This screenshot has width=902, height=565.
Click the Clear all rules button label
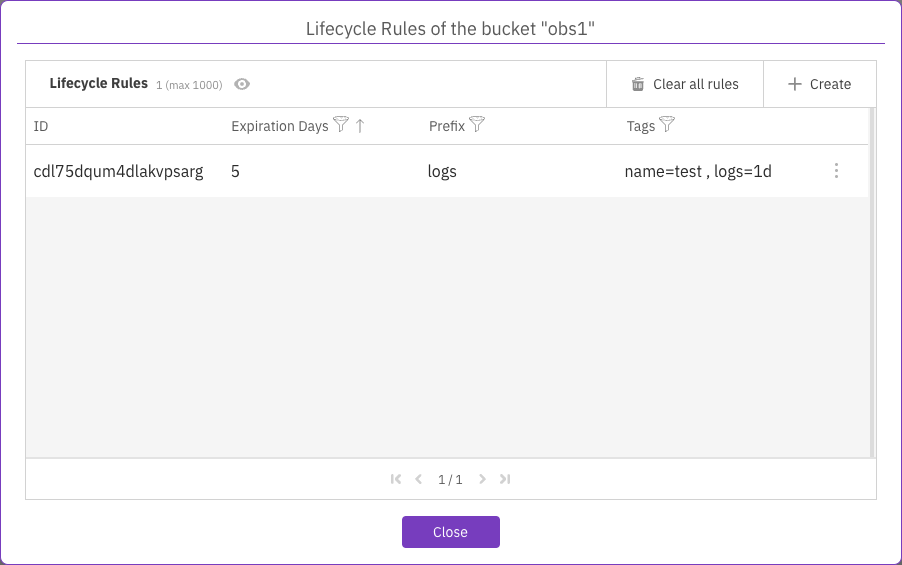[x=696, y=84]
